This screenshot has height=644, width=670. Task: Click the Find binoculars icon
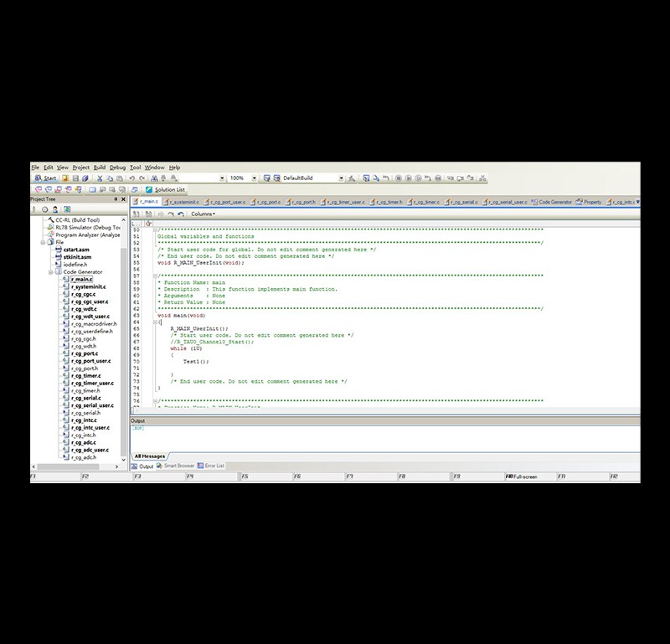154,178
